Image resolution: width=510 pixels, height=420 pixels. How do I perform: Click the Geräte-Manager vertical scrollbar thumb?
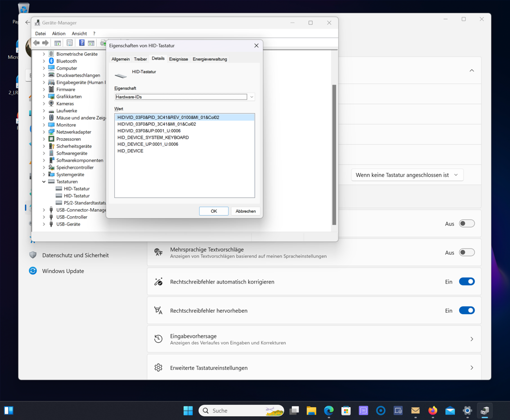click(334, 155)
